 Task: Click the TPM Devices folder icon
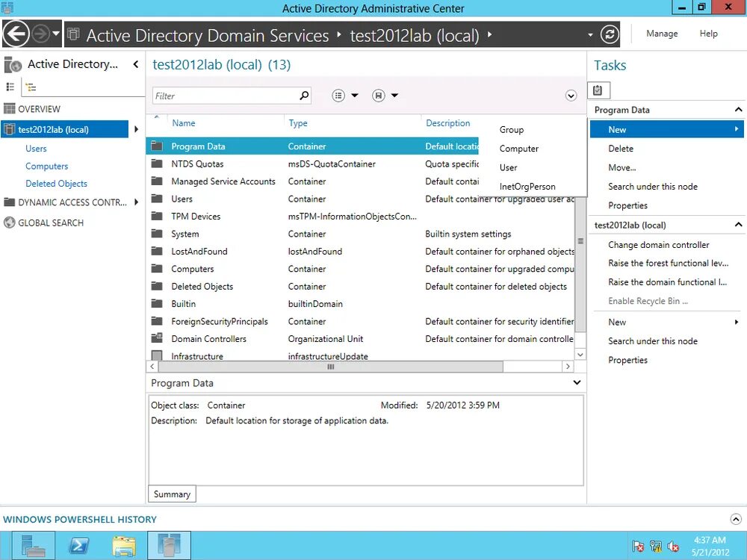click(157, 216)
